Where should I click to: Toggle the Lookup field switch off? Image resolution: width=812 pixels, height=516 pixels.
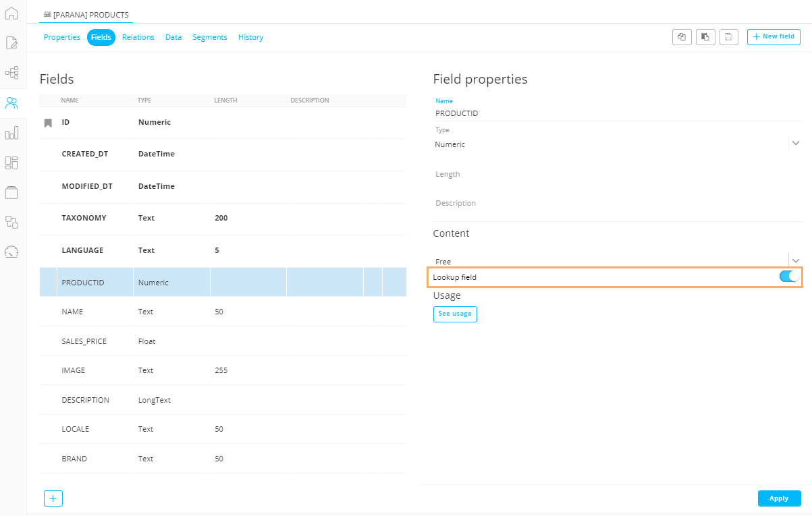pos(789,277)
